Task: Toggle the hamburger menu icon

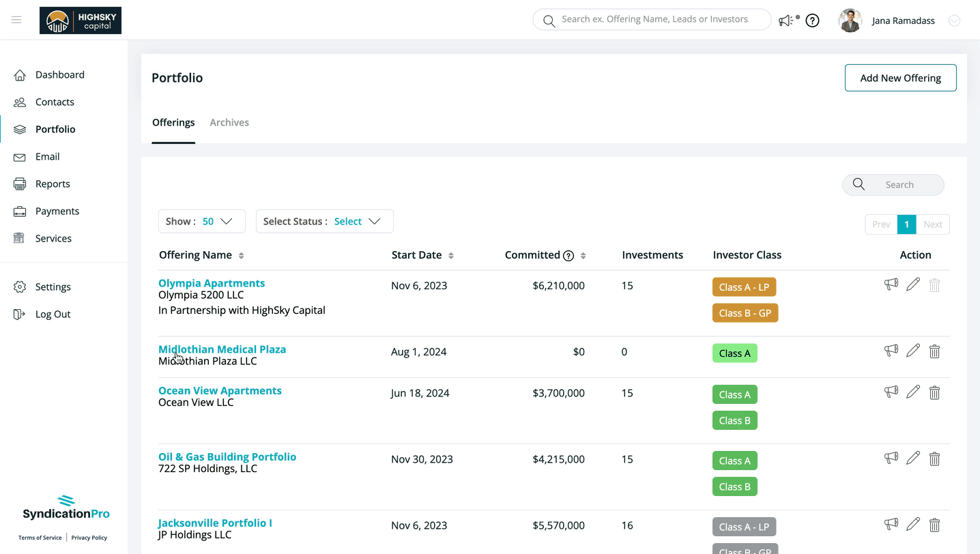Action: coord(16,20)
